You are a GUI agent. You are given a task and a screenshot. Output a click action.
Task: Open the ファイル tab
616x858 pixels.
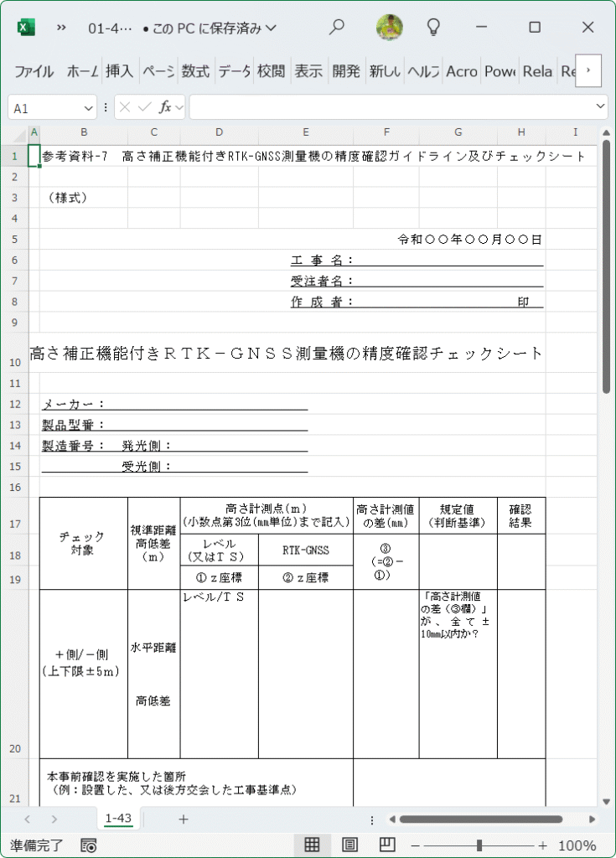tap(34, 71)
